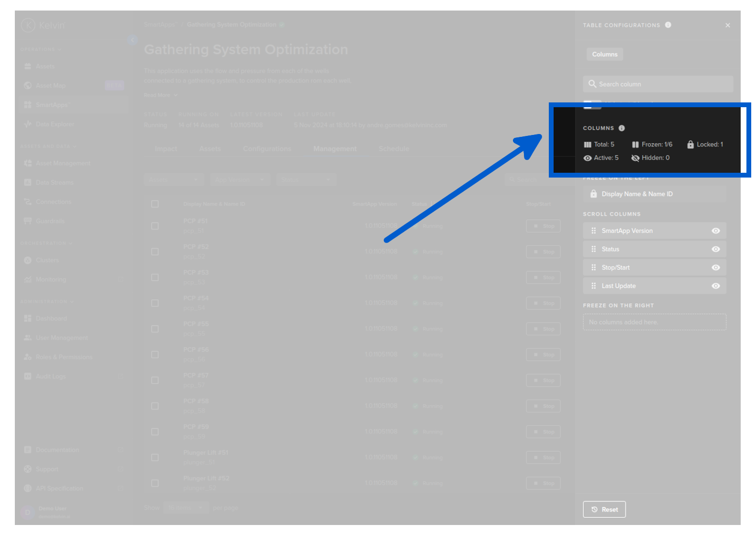Image resolution: width=756 pixels, height=536 pixels.
Task: Switch to the Management tab
Action: click(x=335, y=149)
